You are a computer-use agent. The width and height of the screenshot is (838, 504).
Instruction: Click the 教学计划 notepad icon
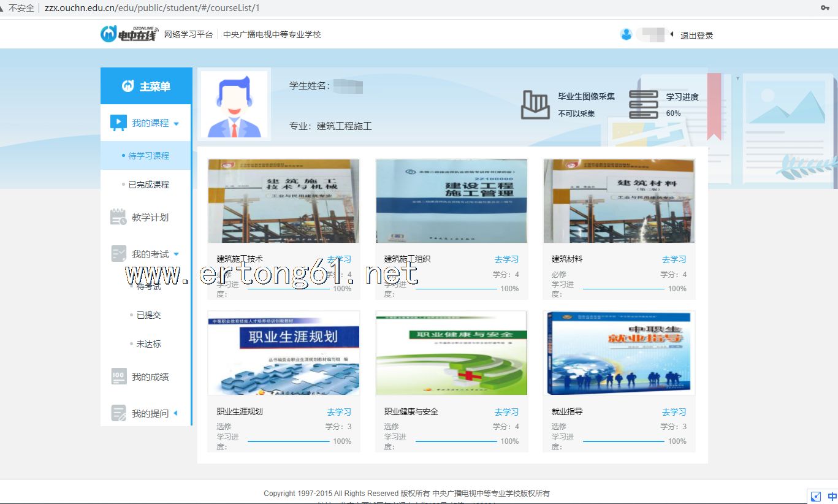coord(118,217)
